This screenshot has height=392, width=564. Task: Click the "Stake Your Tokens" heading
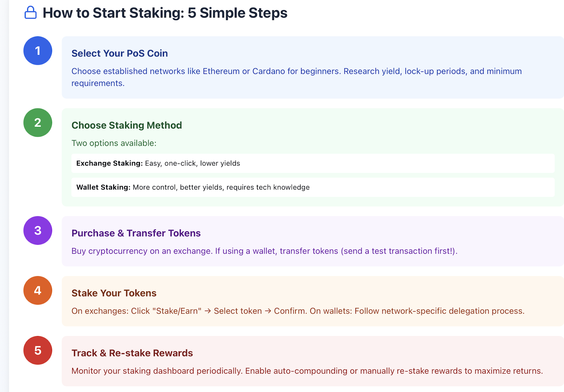114,293
